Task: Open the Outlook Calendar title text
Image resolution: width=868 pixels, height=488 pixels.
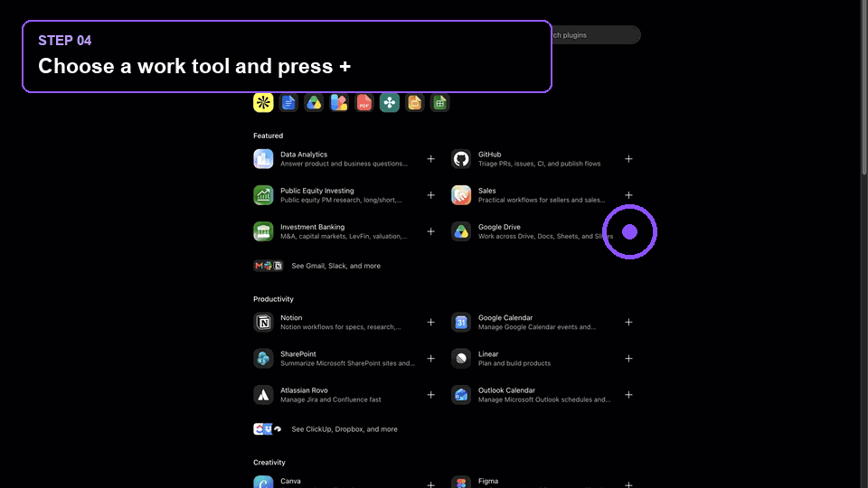Action: pyautogui.click(x=506, y=390)
